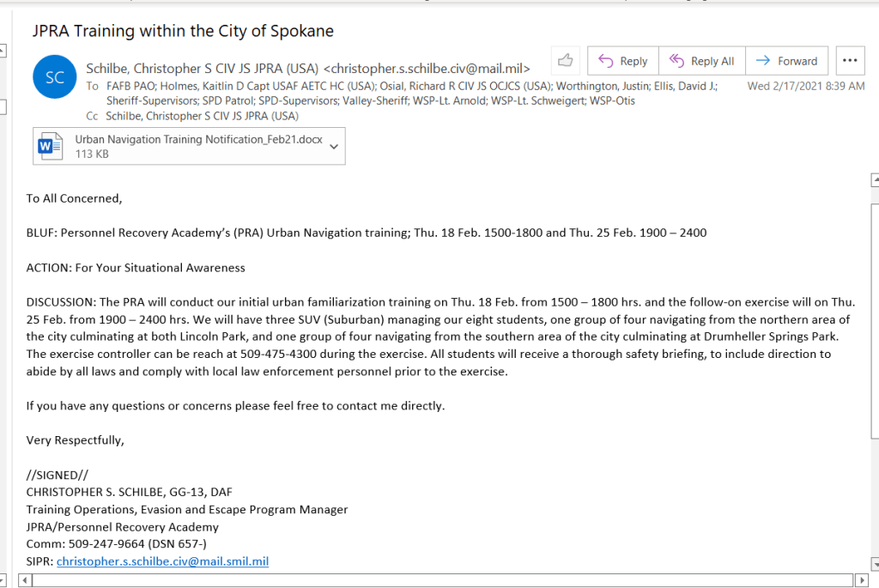The width and height of the screenshot is (879, 588).
Task: Click the SIPR email address link
Action: [162, 561]
